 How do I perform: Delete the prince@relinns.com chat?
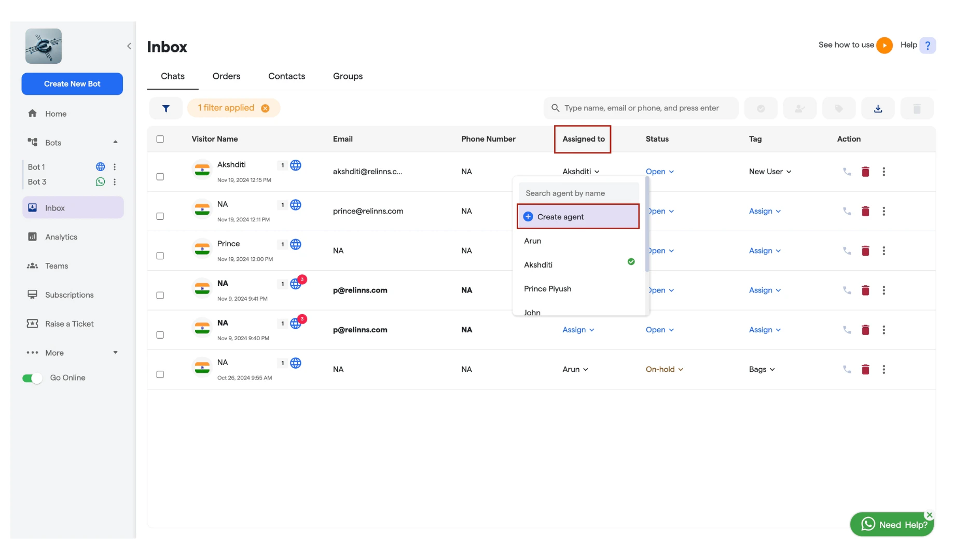point(865,211)
